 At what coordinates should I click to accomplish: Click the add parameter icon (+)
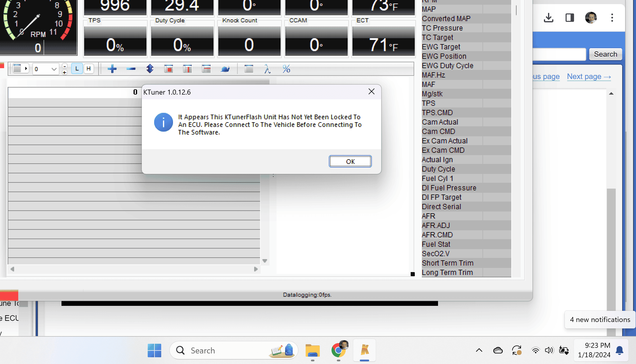pyautogui.click(x=112, y=69)
